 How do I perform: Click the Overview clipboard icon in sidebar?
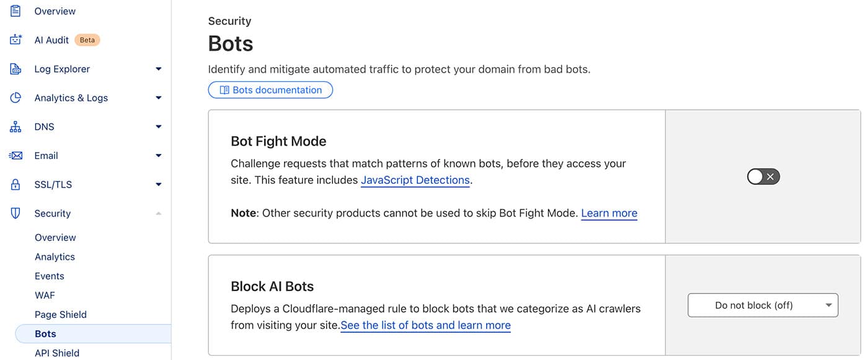15,11
